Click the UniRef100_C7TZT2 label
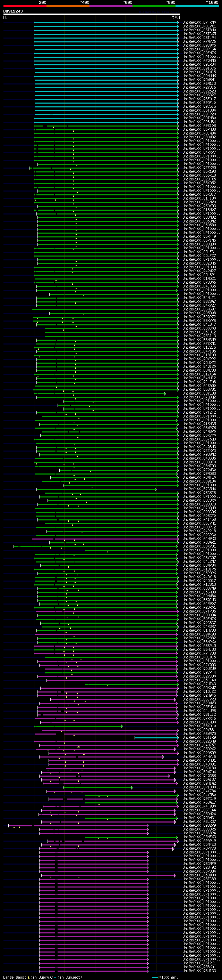This screenshot has width=222, height=980. 199,412
